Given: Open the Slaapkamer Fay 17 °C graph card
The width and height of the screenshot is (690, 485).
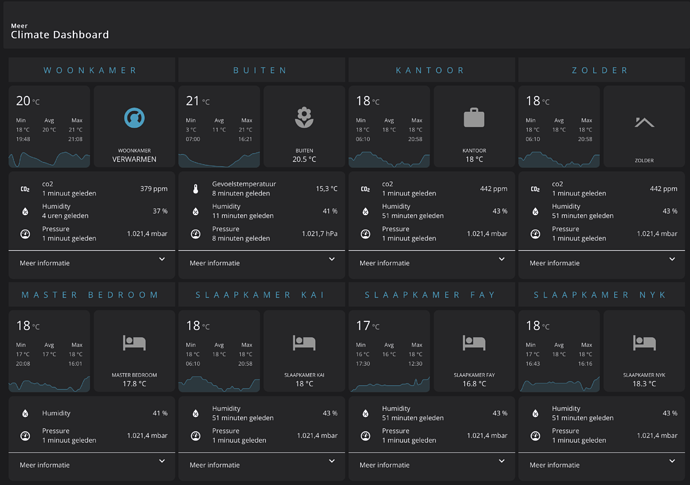Looking at the screenshot, I should pos(389,351).
